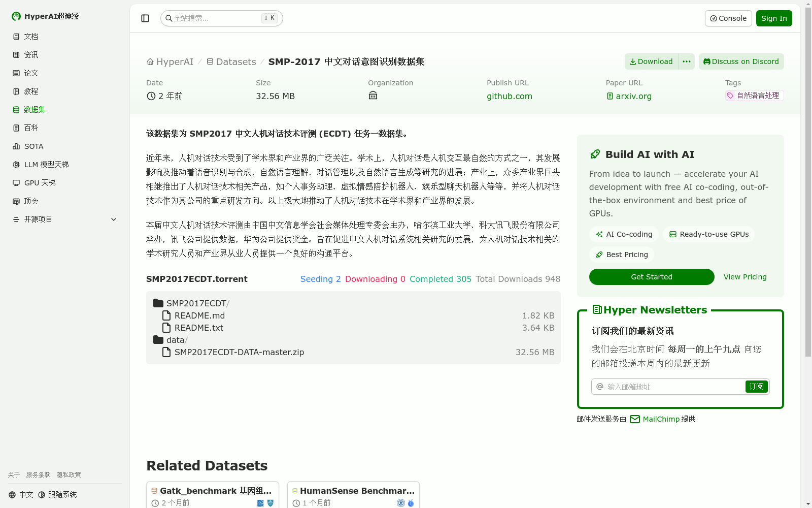This screenshot has width=812, height=508.
Task: Click 32.56 MB size value
Action: click(275, 96)
